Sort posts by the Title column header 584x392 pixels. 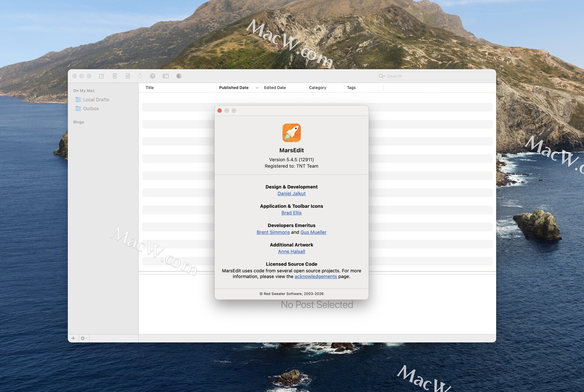(150, 88)
